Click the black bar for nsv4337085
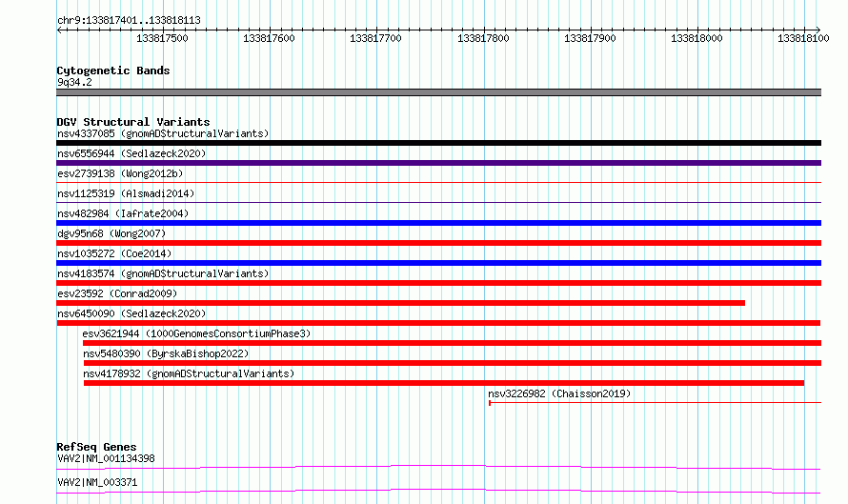 (x=438, y=143)
